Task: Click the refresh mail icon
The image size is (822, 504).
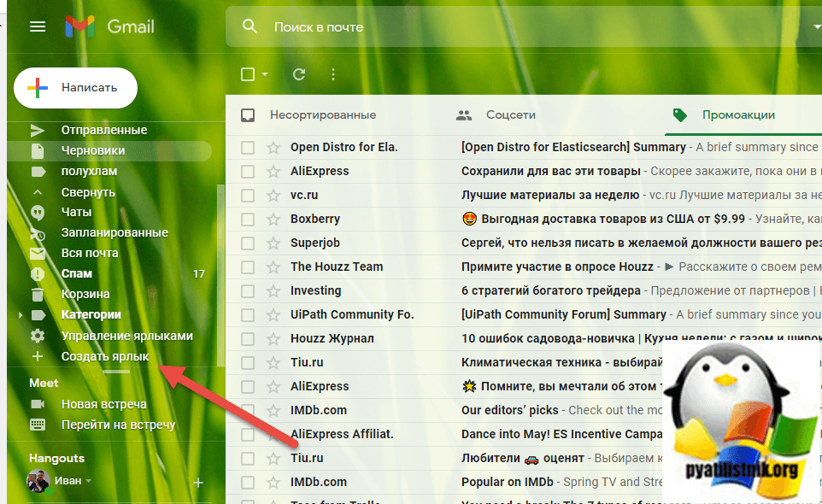Action: point(299,74)
